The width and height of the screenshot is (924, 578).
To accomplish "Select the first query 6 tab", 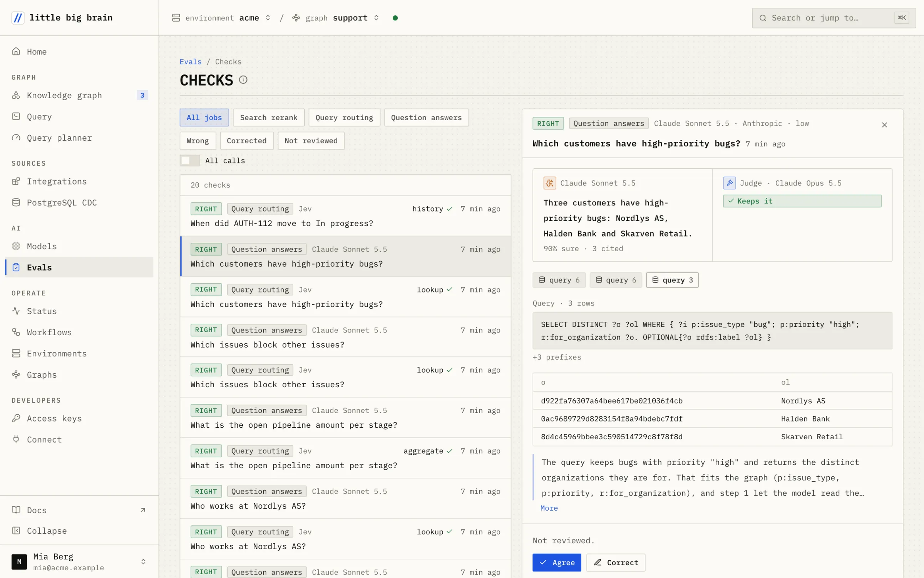I will coord(559,280).
